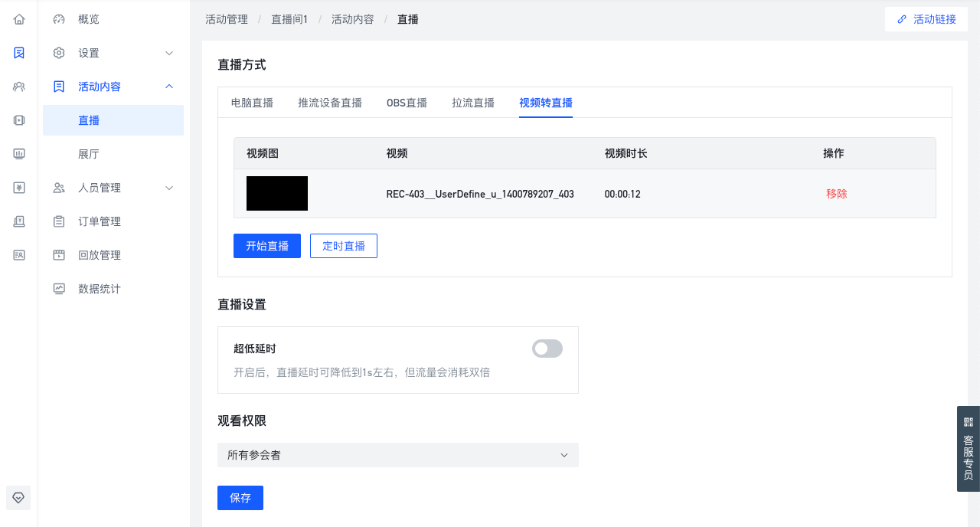The height and width of the screenshot is (527, 980).
Task: Click the QR code customer service widget
Action: tap(969, 449)
